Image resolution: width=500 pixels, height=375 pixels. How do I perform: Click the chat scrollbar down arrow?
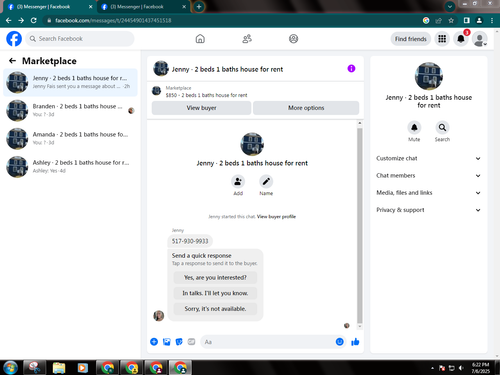point(360,327)
